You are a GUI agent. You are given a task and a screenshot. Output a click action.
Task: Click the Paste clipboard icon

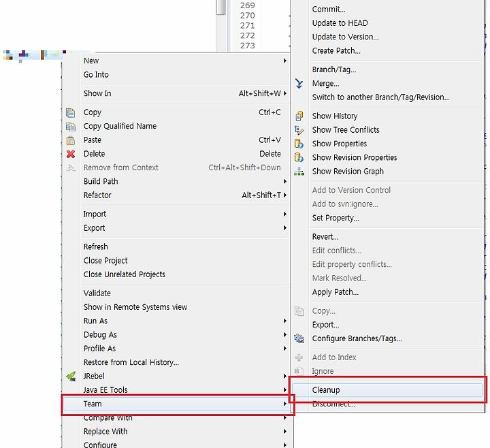click(x=71, y=140)
